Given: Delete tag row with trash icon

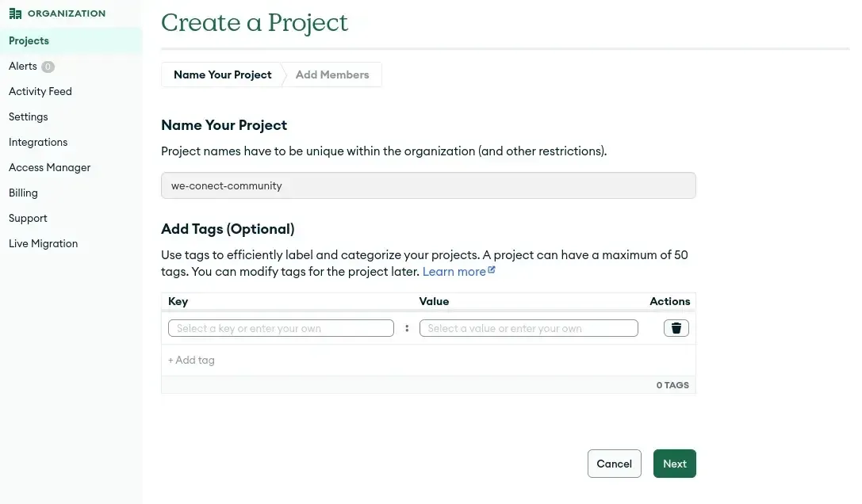Looking at the screenshot, I should [x=676, y=328].
